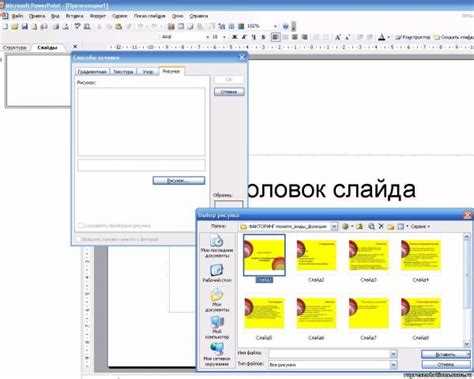Click the Рисунок... button in fill dialog
The height and width of the screenshot is (379, 474).
pos(179,180)
